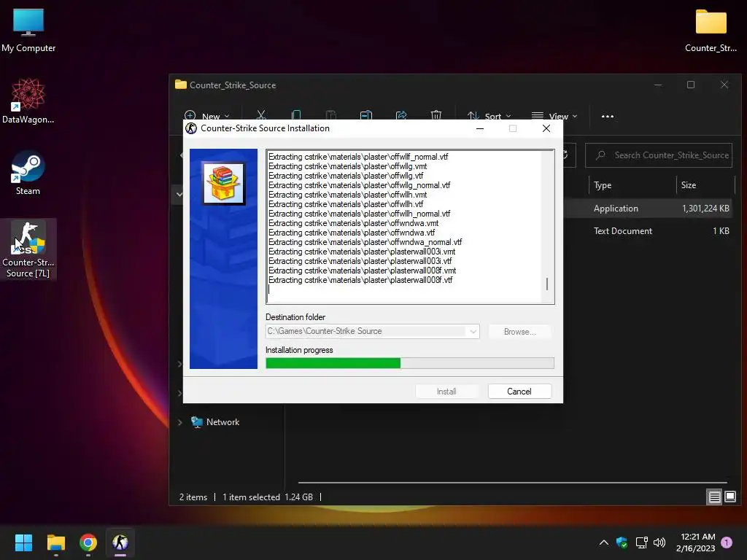Image resolution: width=747 pixels, height=560 pixels.
Task: Open My Computer desktop icon
Action: tap(28, 29)
